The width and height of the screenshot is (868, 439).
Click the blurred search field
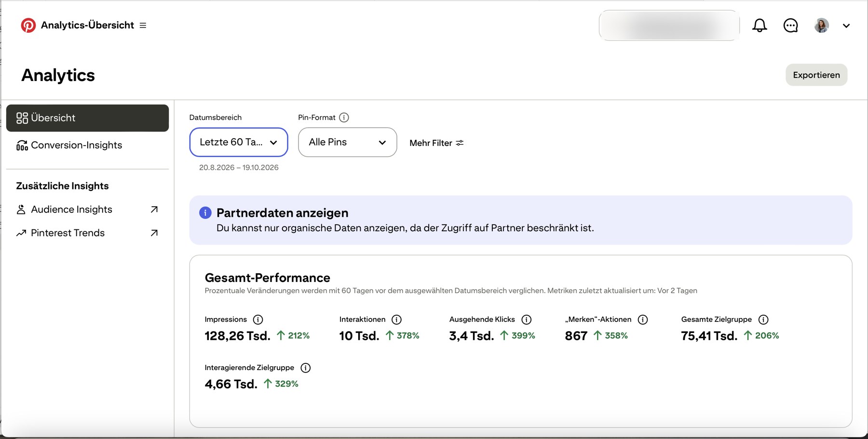pyautogui.click(x=669, y=25)
